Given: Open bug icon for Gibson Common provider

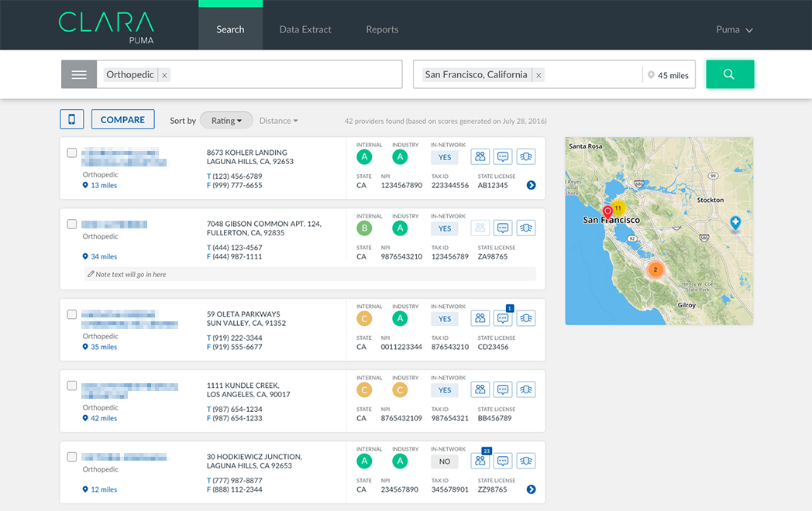Looking at the screenshot, I should pyautogui.click(x=525, y=228).
